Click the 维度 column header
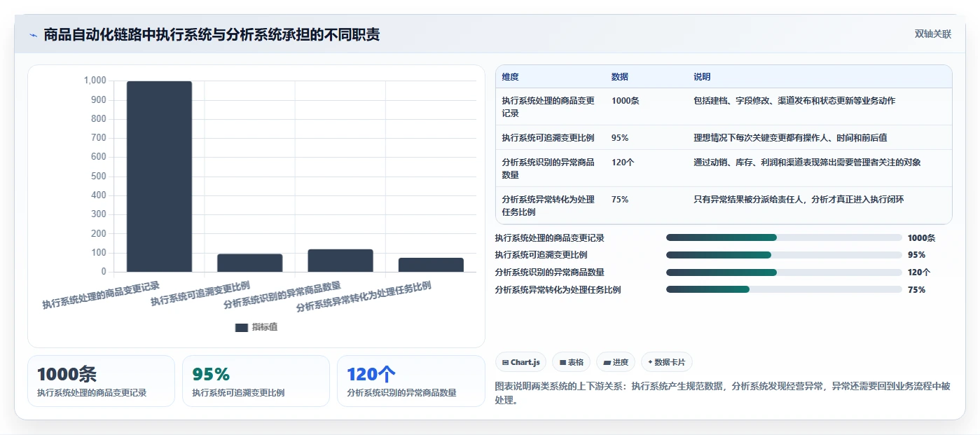This screenshot has height=435, width=980. coord(511,77)
